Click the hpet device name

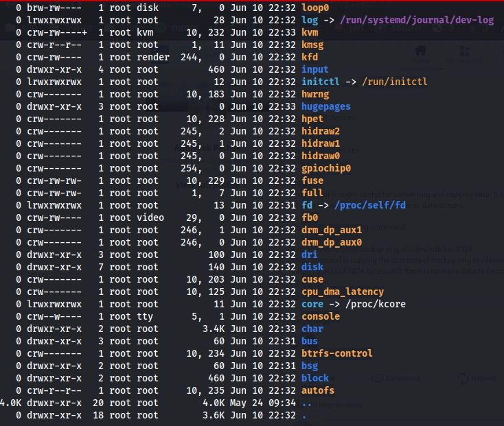pyautogui.click(x=312, y=119)
